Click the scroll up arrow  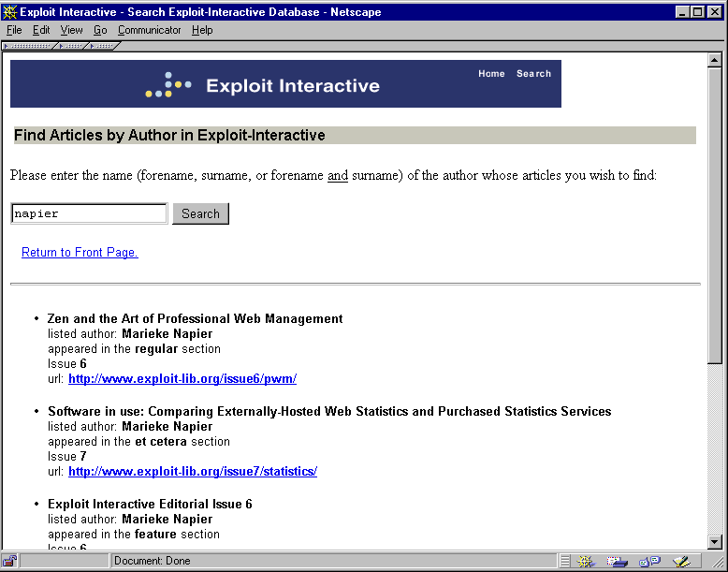click(714, 60)
